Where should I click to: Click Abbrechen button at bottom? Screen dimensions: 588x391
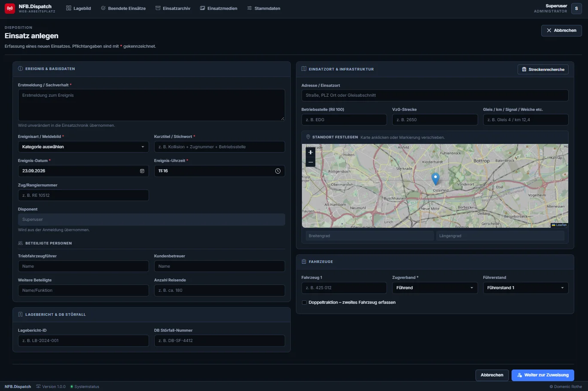tap(492, 375)
